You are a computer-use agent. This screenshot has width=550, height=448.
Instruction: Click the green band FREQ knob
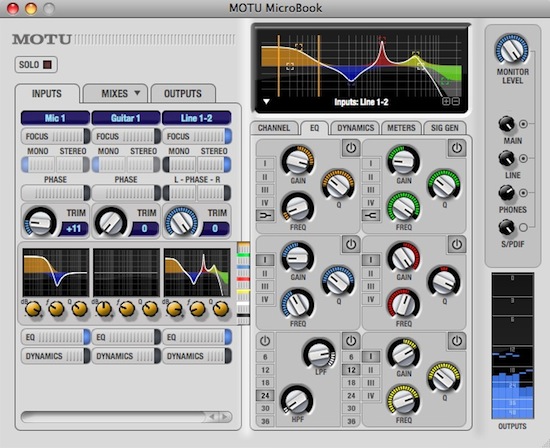(x=403, y=208)
